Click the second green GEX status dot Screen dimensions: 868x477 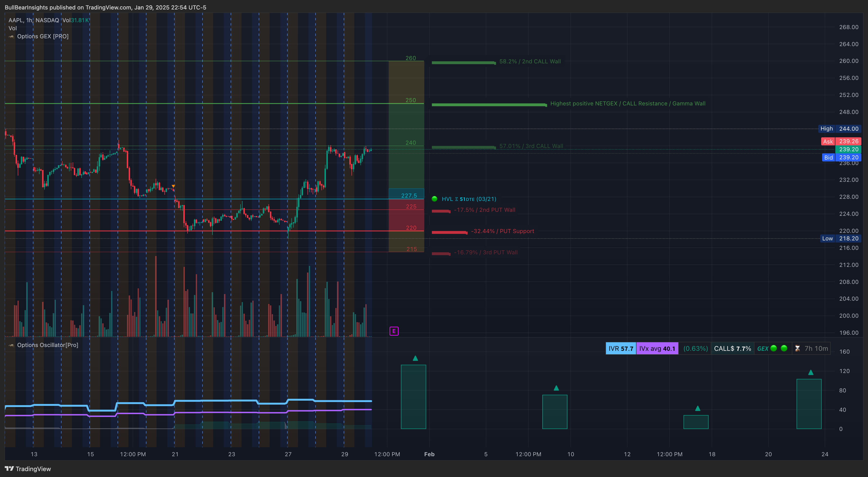pyautogui.click(x=784, y=348)
